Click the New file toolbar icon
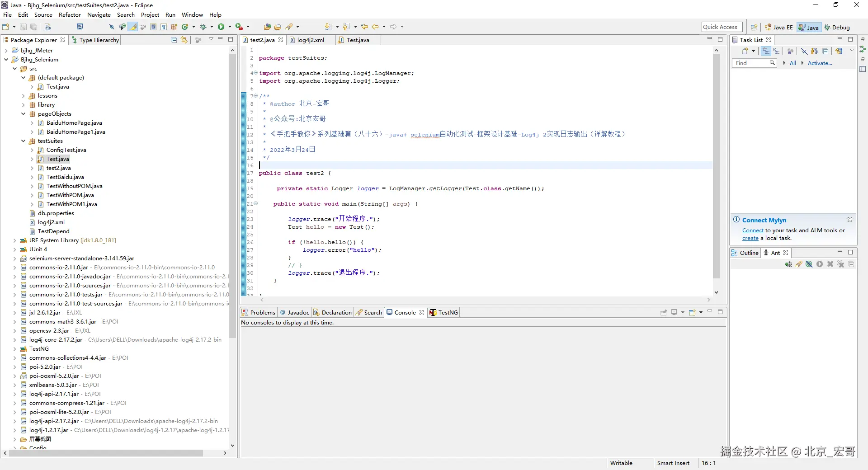 (6, 27)
